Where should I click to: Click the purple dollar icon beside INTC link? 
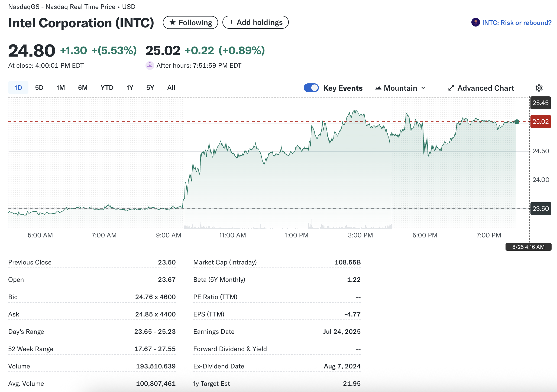475,22
